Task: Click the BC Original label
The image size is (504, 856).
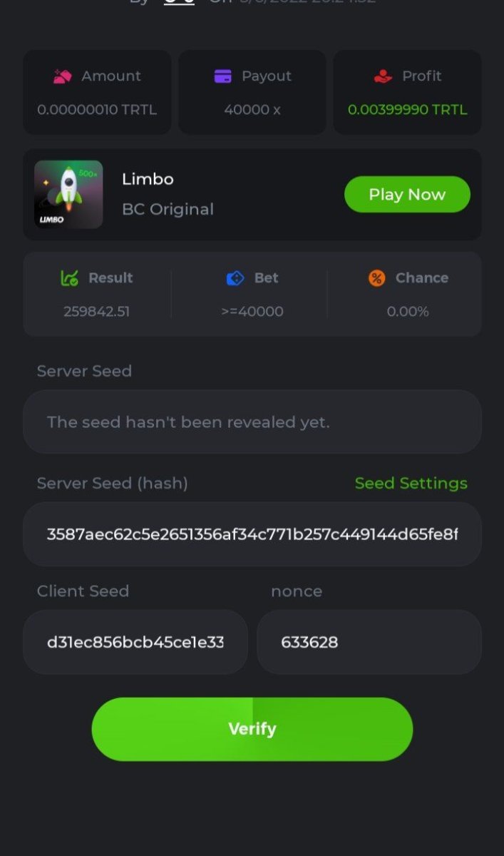Action: tap(168, 209)
